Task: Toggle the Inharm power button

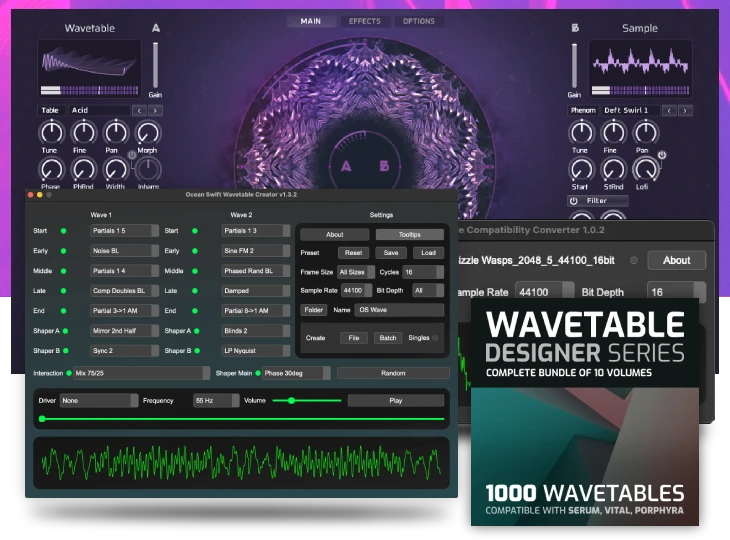Action: 132,155
